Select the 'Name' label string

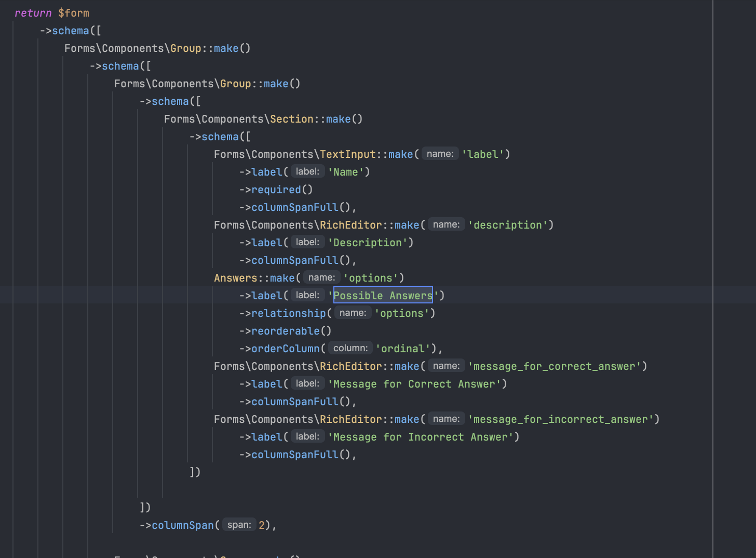pyautogui.click(x=346, y=172)
